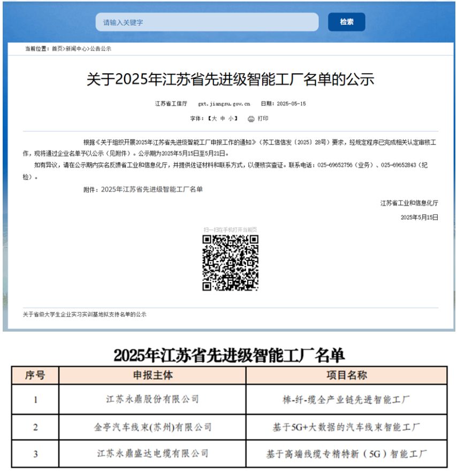Click the signed date 2025年5月15日
Screen dimensions: 457x476
420,217
